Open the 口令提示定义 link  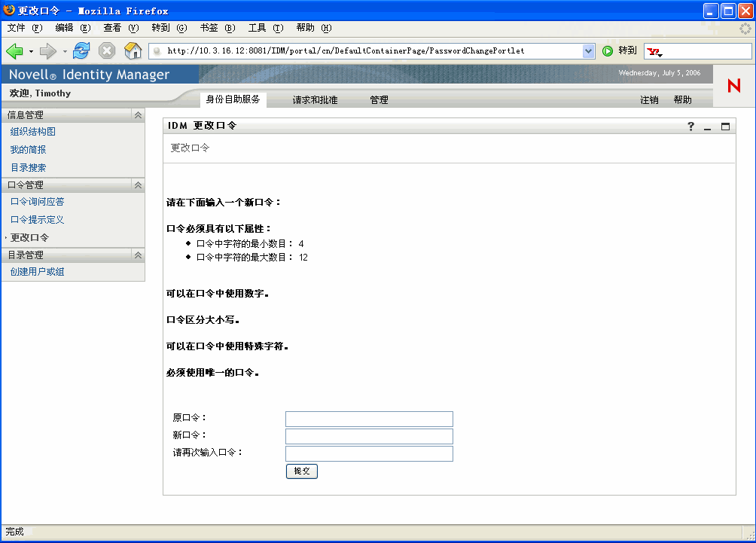click(37, 219)
